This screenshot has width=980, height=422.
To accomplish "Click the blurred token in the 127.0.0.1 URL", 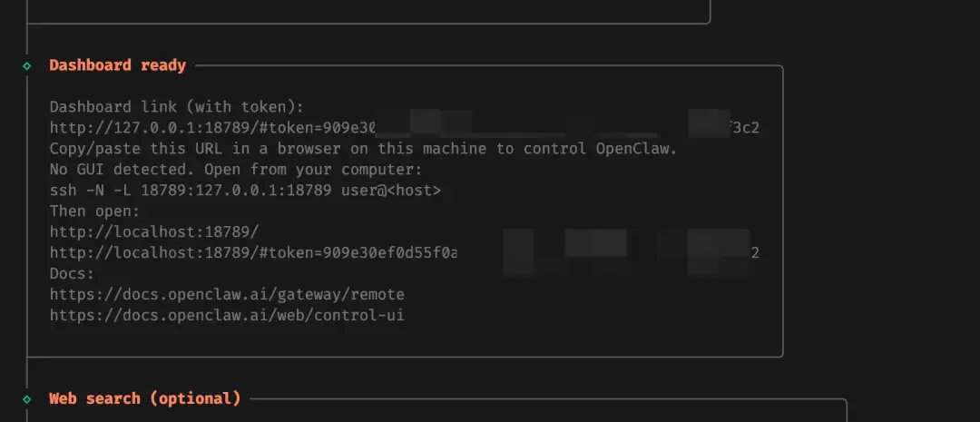I will 544,127.
